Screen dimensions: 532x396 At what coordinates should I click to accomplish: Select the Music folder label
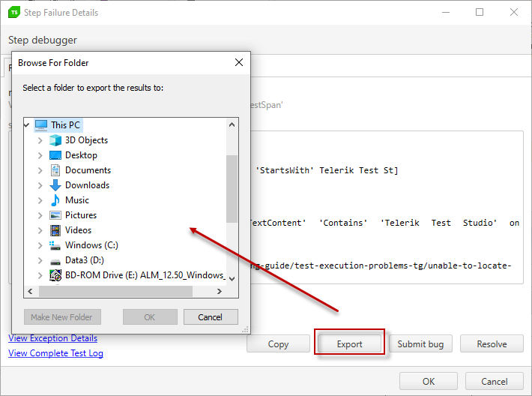coord(77,200)
